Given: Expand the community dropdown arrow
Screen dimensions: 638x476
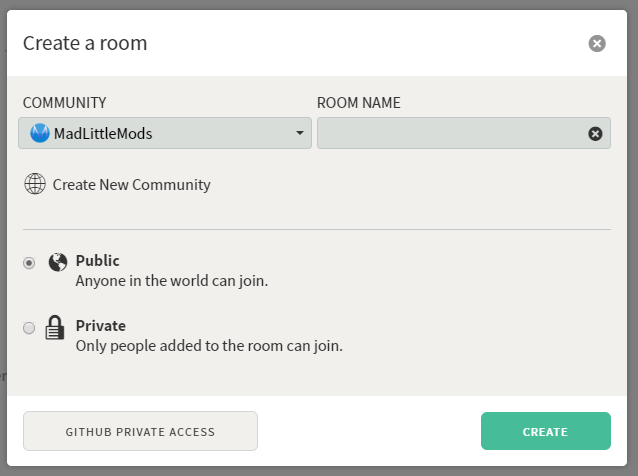Looking at the screenshot, I should [299, 133].
